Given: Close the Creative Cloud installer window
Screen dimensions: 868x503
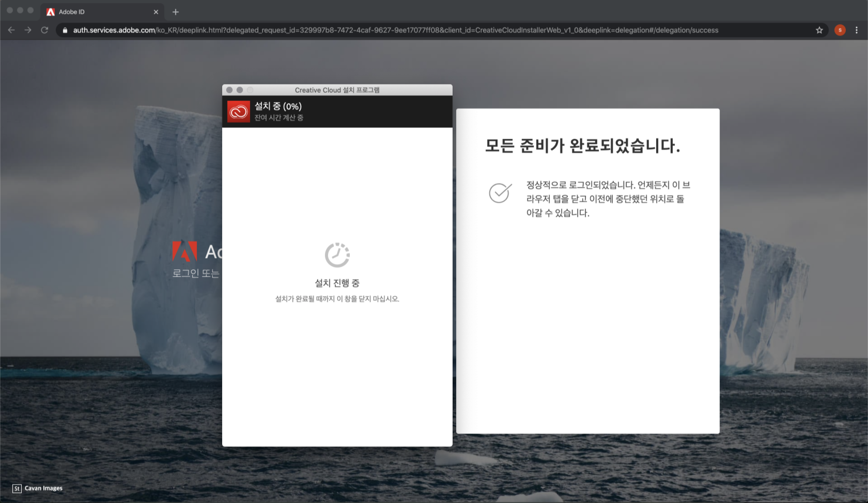Looking at the screenshot, I should pos(229,90).
